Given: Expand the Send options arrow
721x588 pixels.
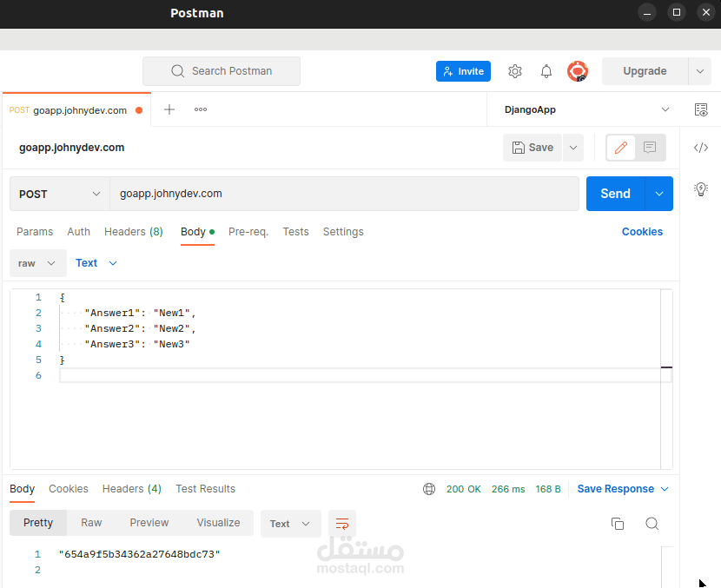Looking at the screenshot, I should pos(659,194).
